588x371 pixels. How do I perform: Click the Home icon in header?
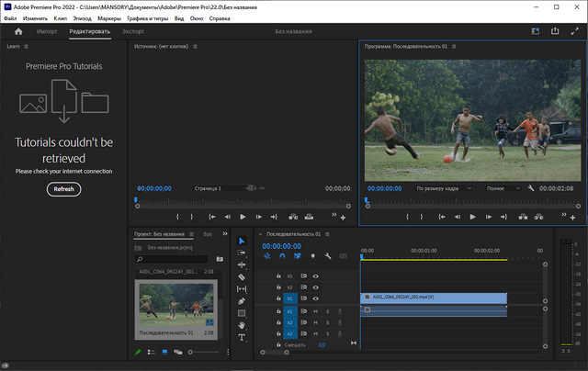click(x=17, y=31)
